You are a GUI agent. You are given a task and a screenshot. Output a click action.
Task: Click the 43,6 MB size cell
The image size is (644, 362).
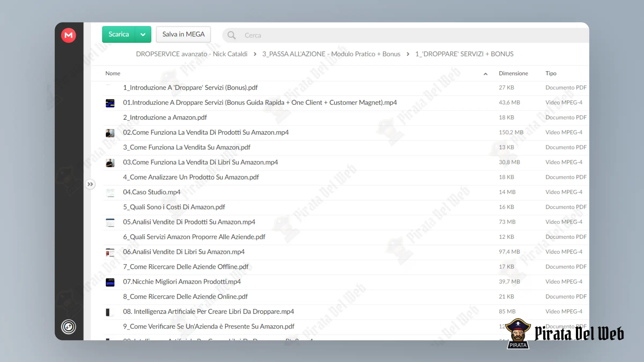click(x=509, y=102)
